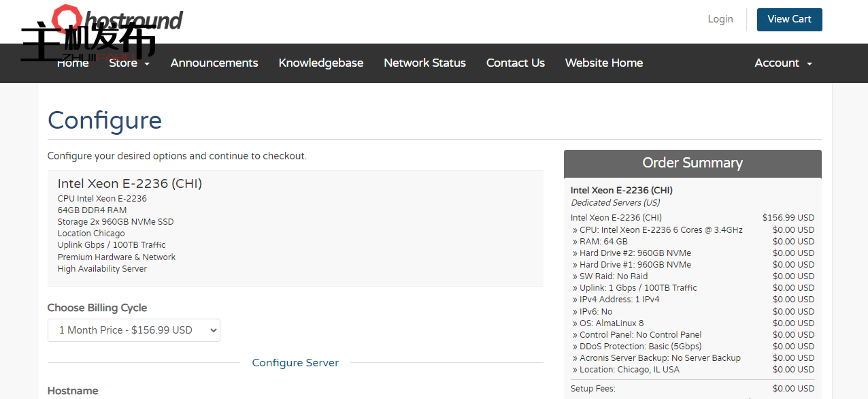Image resolution: width=868 pixels, height=399 pixels.
Task: Click the Choose Billing Cycle label
Action: coord(97,308)
